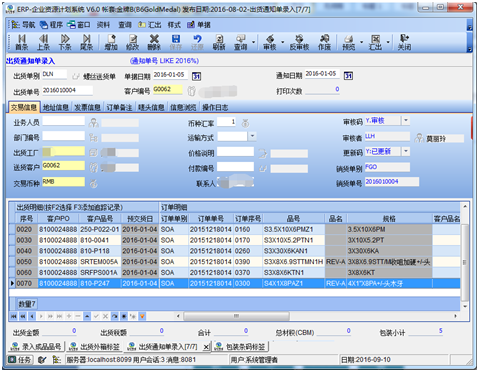Screen dimensions: 479x372
Task: Toggle the 螺丝送货单 checkbox
Action: click(76, 77)
